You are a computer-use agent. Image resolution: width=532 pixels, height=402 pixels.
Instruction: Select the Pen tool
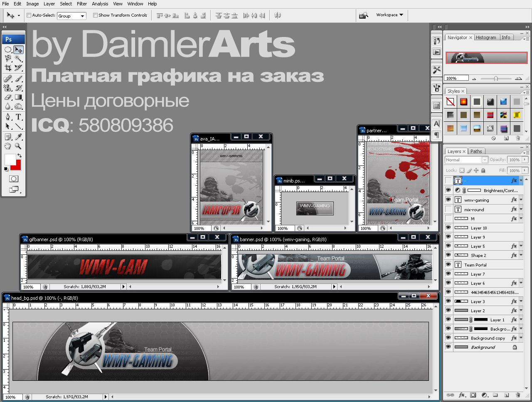point(8,117)
